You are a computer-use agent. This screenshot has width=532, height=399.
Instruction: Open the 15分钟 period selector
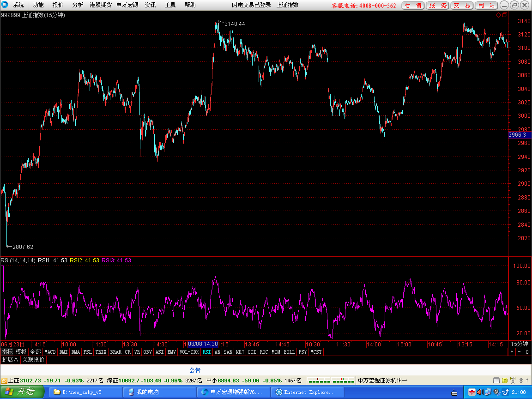pyautogui.click(x=520, y=344)
